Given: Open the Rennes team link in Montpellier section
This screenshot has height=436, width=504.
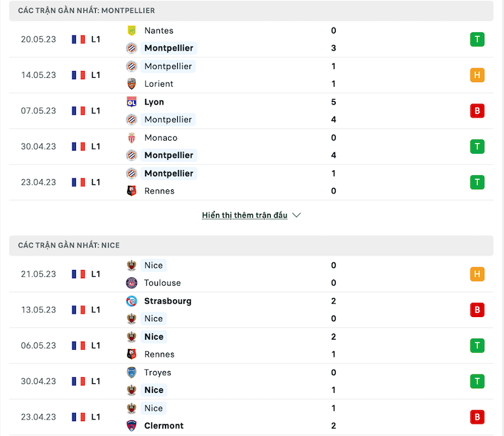Looking at the screenshot, I should click(x=159, y=191).
